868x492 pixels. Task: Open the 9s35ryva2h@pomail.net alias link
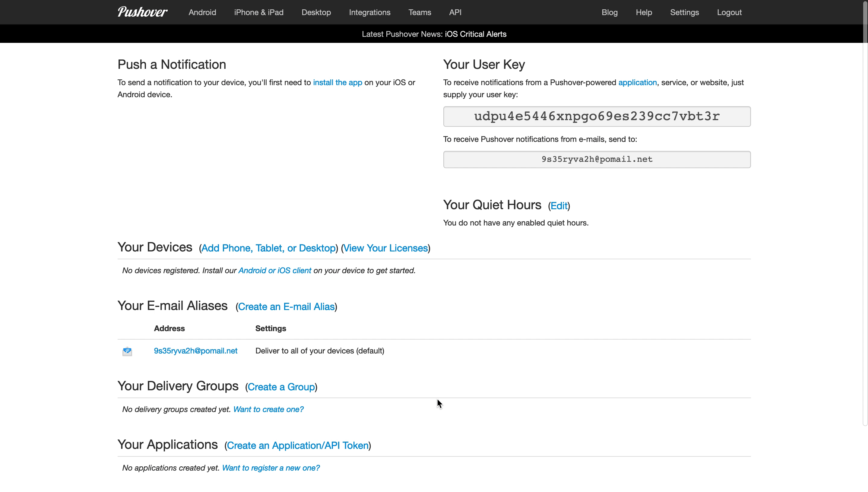click(x=195, y=351)
